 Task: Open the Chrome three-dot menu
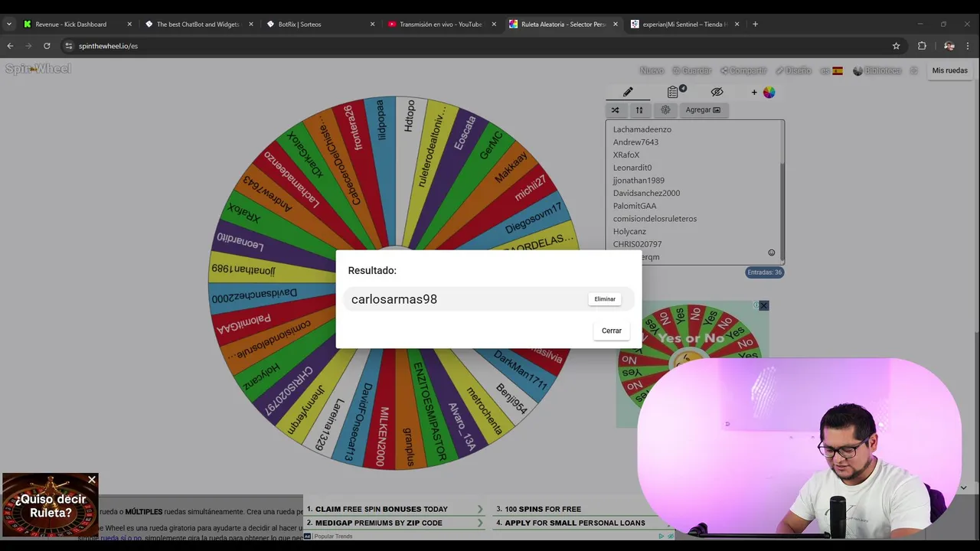[x=968, y=46]
